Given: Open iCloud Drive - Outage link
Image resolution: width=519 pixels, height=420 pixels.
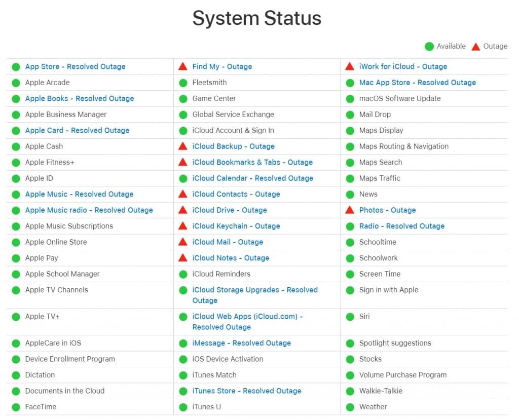Looking at the screenshot, I should click(230, 210).
